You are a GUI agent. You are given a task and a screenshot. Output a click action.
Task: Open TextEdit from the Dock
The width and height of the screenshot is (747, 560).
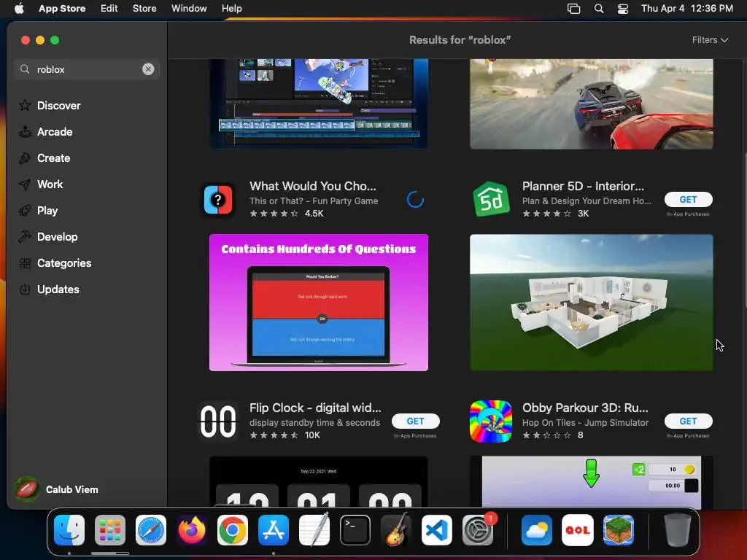click(314, 530)
